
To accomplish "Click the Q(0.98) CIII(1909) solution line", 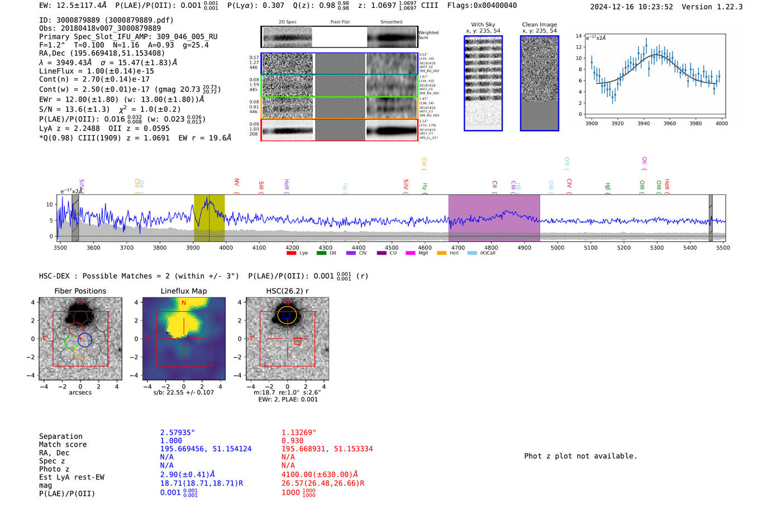I will [x=135, y=138].
